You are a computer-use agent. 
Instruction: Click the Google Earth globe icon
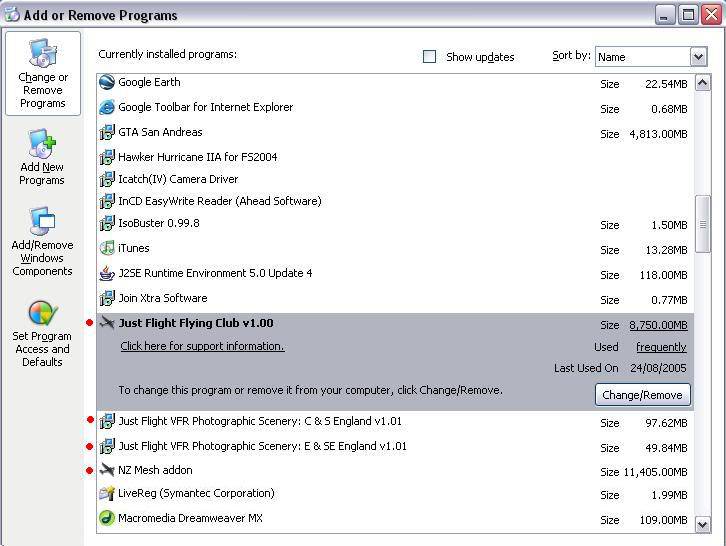pyautogui.click(x=107, y=82)
